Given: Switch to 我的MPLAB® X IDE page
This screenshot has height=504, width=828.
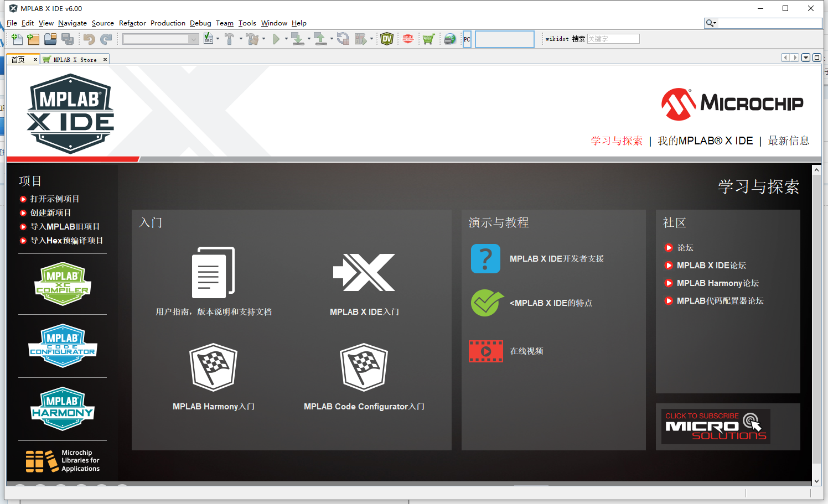Looking at the screenshot, I should [x=705, y=141].
